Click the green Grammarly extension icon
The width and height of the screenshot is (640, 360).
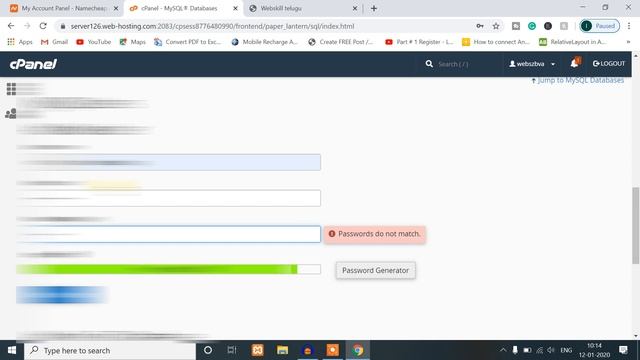click(x=532, y=26)
